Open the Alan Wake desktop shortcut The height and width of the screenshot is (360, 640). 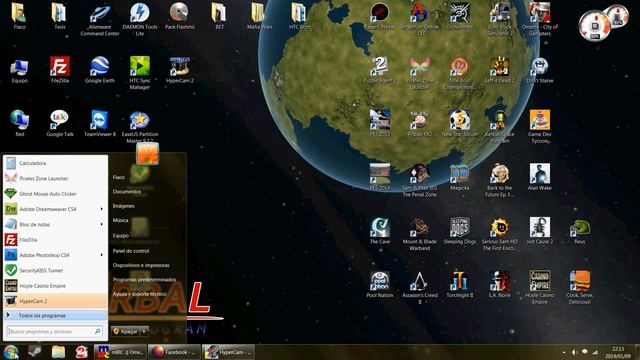pos(540,177)
